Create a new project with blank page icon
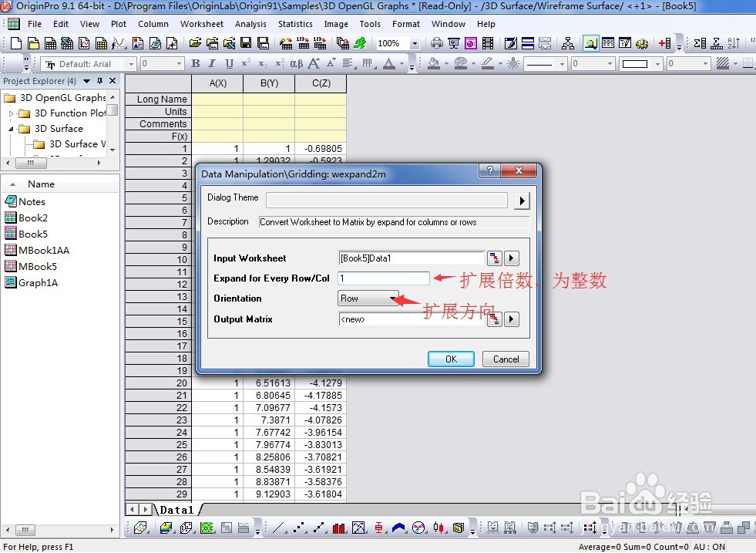Screen dimensions: 756x553 [x=16, y=43]
